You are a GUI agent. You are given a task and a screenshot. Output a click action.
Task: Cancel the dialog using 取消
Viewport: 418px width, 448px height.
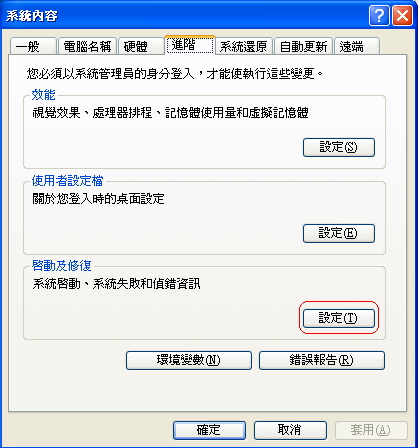coord(290,430)
